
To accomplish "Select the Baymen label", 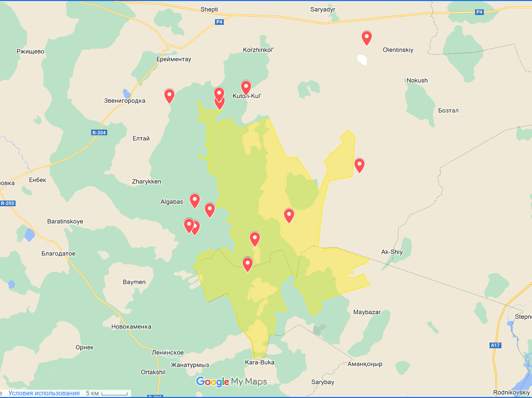I will 134,282.
